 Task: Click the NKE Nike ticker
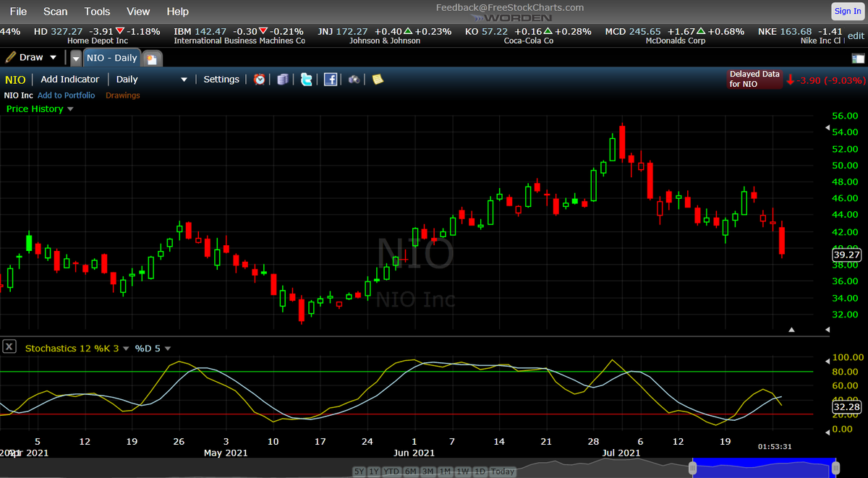801,35
